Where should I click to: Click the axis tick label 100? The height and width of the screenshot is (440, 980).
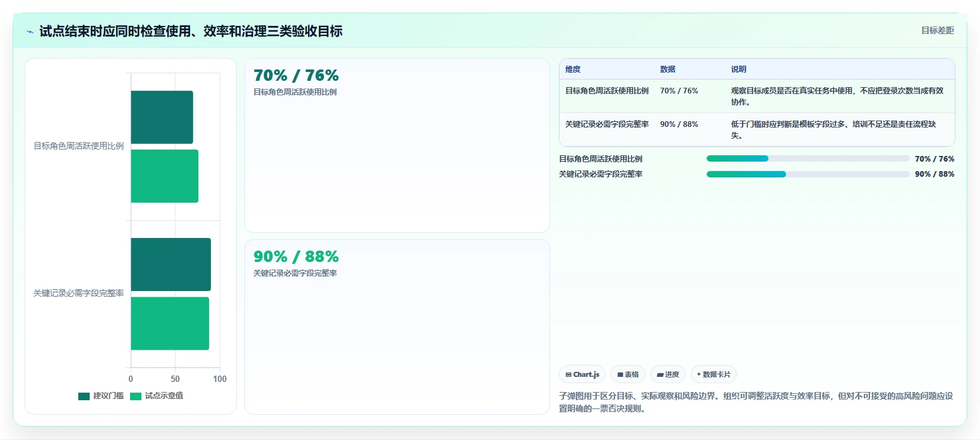click(x=219, y=379)
